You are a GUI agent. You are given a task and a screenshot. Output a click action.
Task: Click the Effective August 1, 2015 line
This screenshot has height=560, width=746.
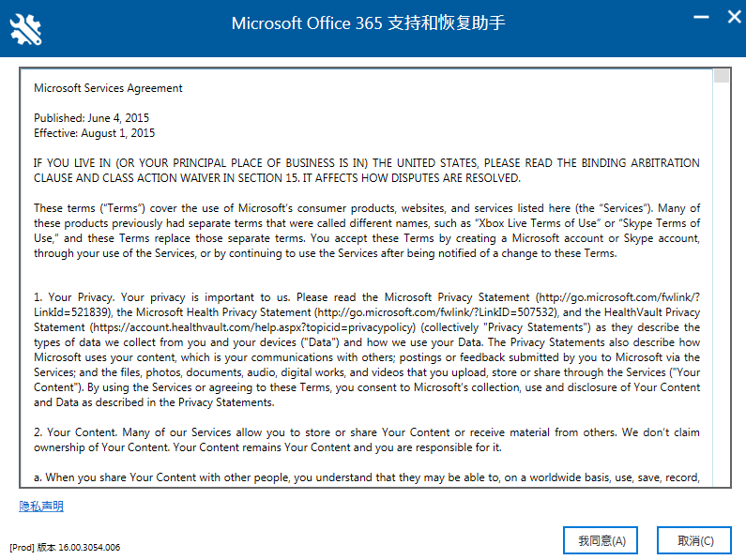(x=94, y=133)
